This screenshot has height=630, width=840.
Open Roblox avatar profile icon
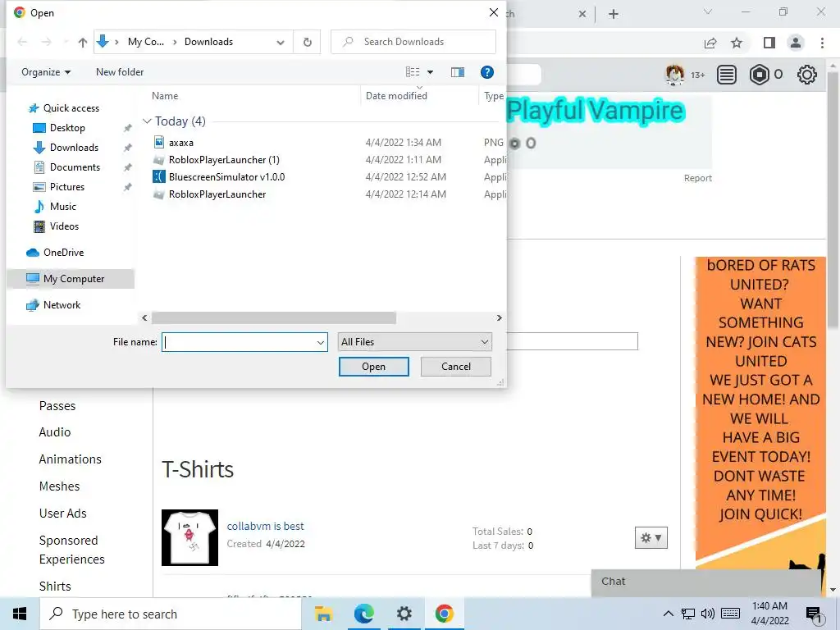(674, 75)
